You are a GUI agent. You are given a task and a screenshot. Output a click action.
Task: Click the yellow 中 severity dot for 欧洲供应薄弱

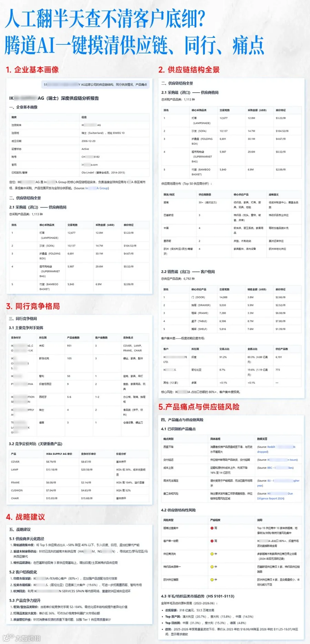[212, 580]
